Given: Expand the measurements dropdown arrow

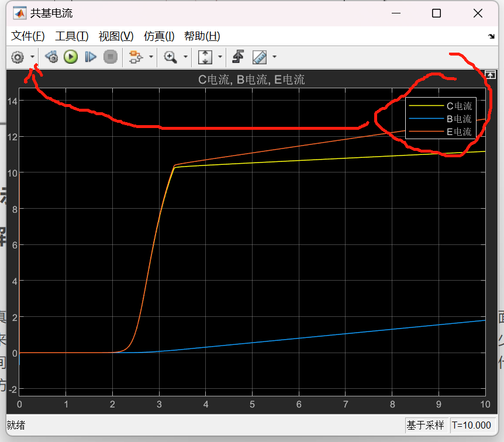Looking at the screenshot, I should 274,57.
